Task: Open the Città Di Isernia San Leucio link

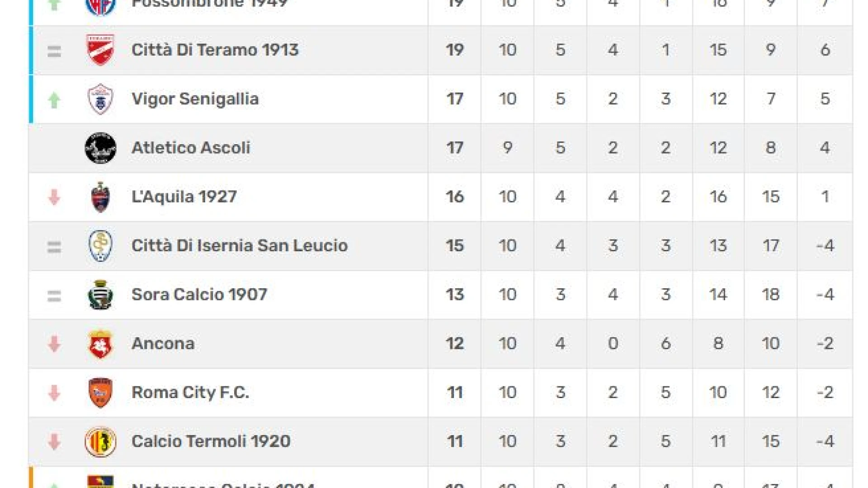Action: (x=240, y=246)
